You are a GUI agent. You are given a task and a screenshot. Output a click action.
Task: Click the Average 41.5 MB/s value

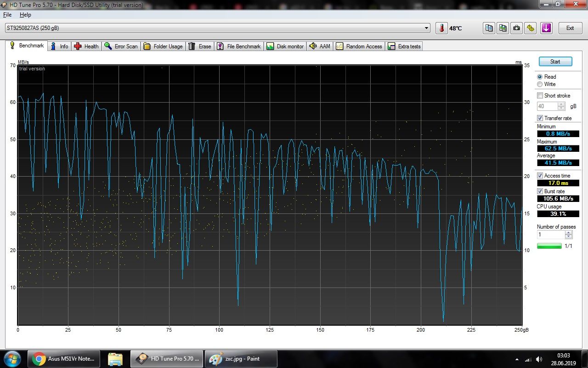click(x=558, y=163)
